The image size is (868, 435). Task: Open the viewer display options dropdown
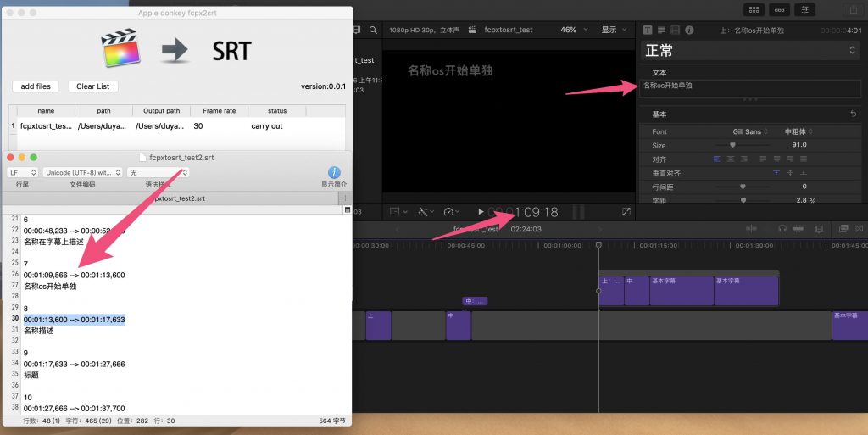click(x=614, y=30)
